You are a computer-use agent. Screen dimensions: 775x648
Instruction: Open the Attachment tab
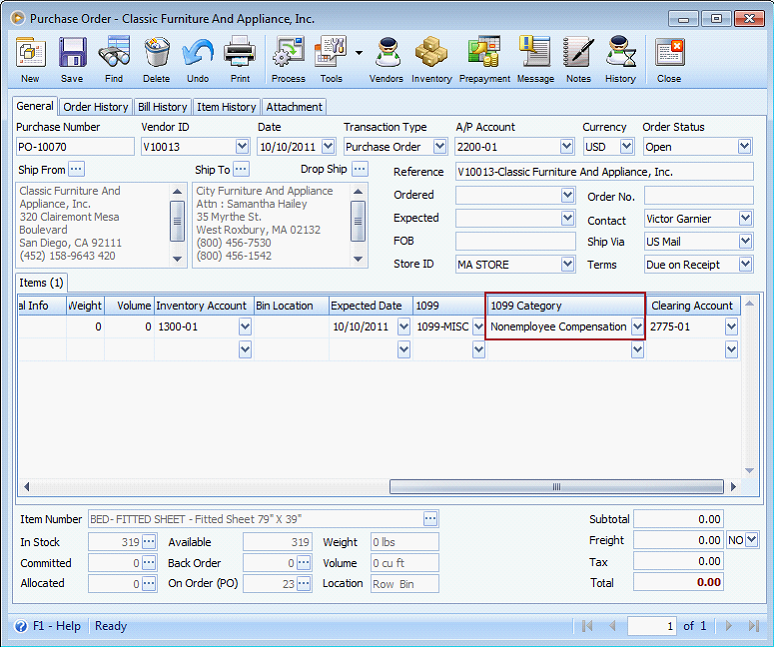coord(294,107)
